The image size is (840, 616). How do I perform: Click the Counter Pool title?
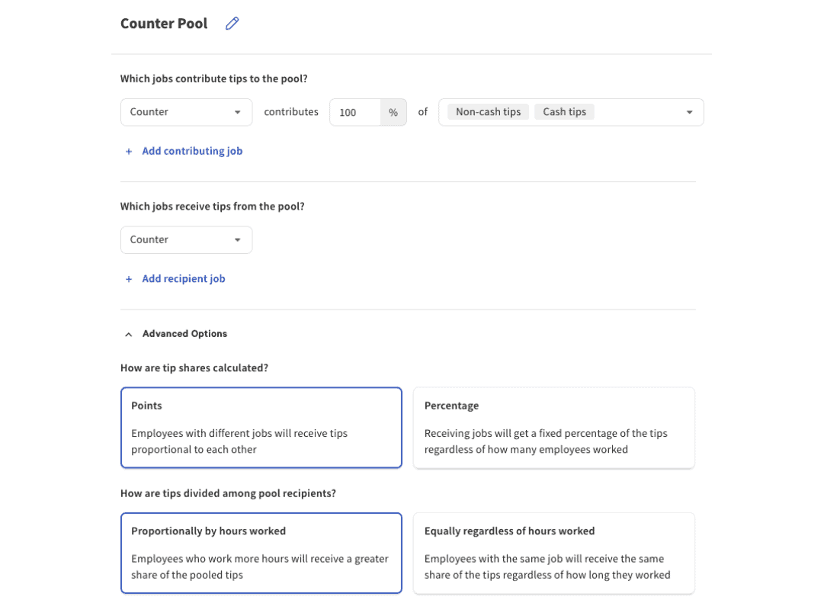[x=164, y=24]
